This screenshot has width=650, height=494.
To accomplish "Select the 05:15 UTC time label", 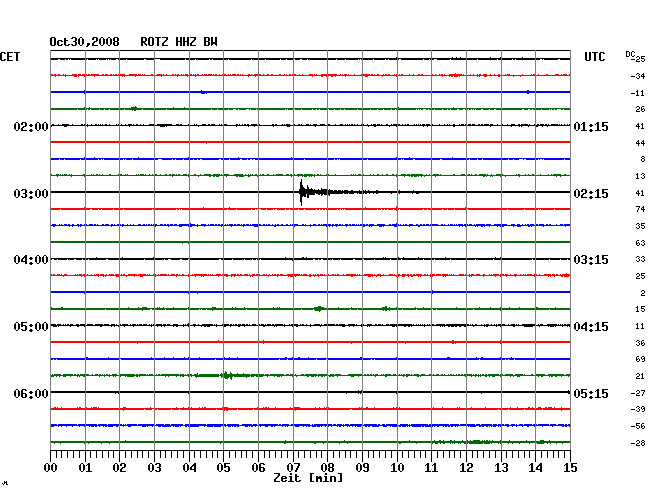I will (591, 393).
